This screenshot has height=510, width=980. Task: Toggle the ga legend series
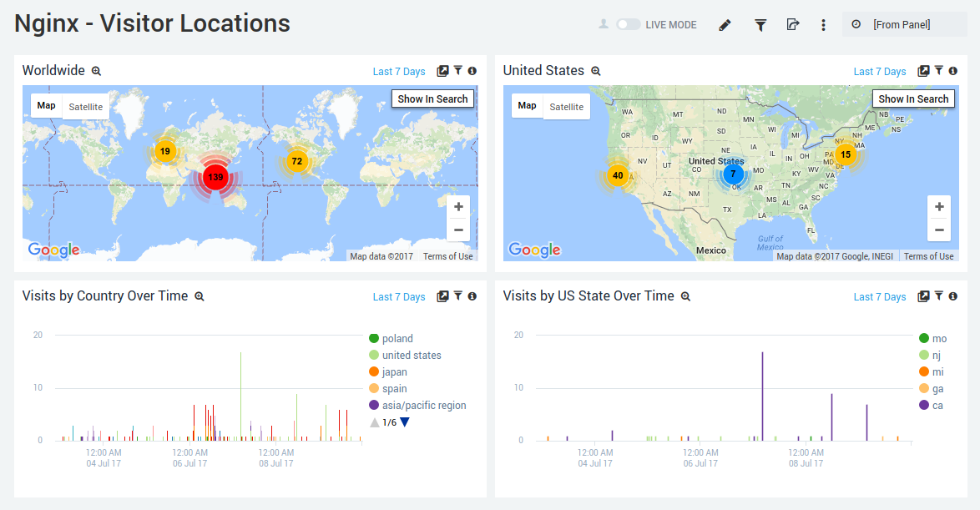(932, 389)
